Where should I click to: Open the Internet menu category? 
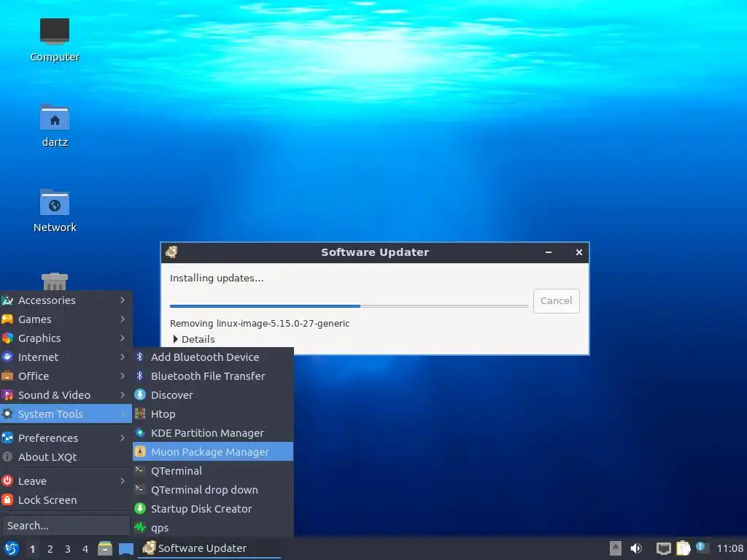[66, 357]
